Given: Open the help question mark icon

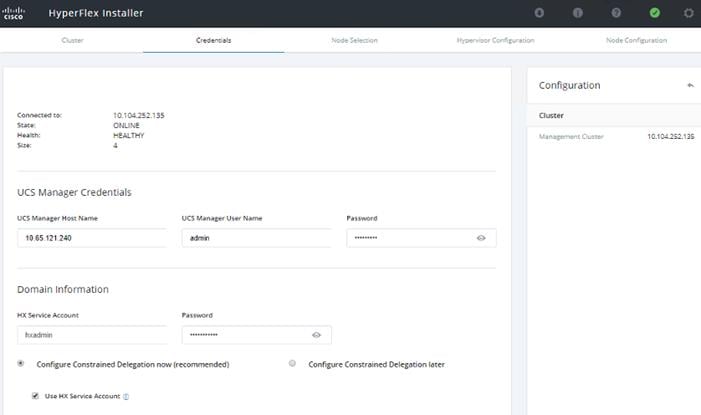Looking at the screenshot, I should [616, 13].
